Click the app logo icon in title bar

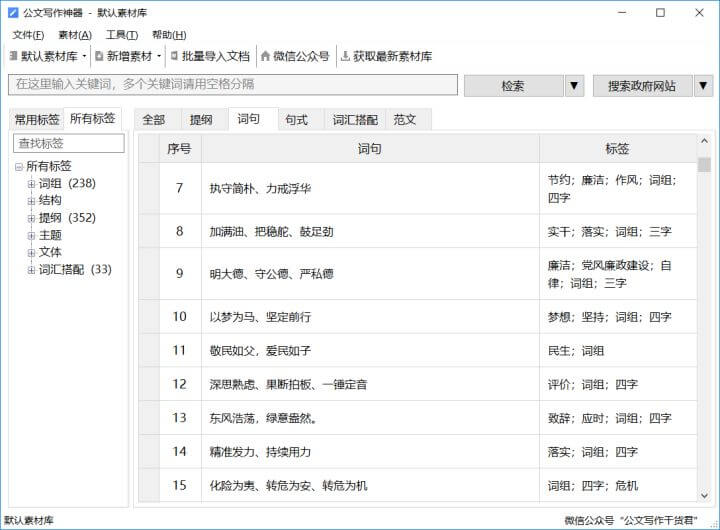(x=13, y=12)
